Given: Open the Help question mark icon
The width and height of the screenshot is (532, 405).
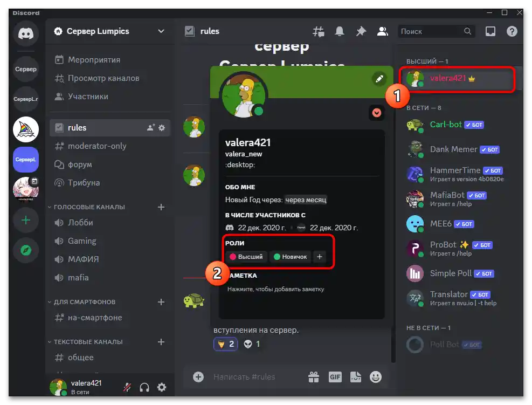Looking at the screenshot, I should (512, 31).
